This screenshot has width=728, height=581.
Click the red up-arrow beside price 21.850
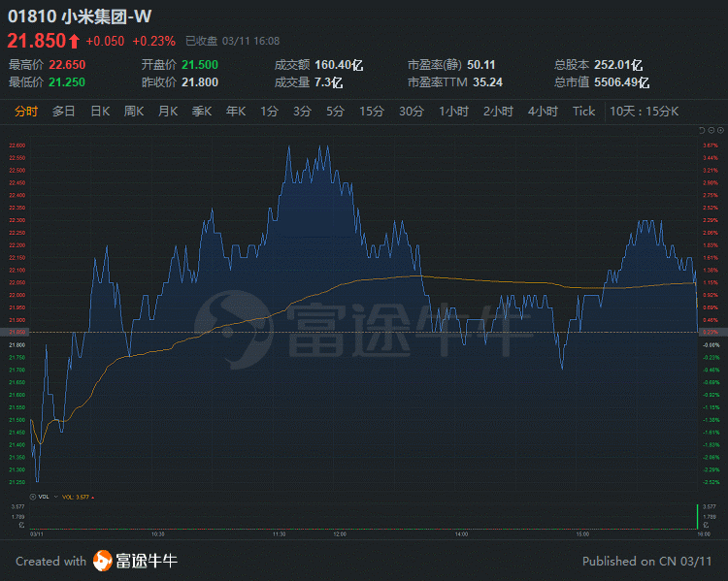coord(74,41)
